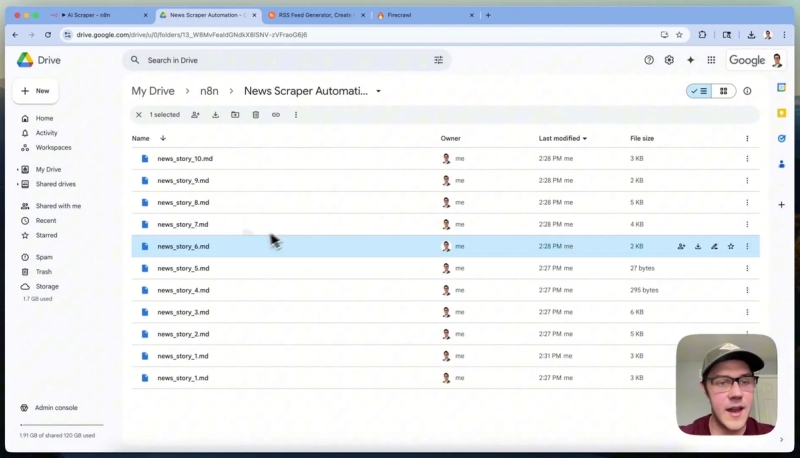Viewport: 800px width, 458px height.
Task: Open Shared with me section
Action: (x=58, y=206)
